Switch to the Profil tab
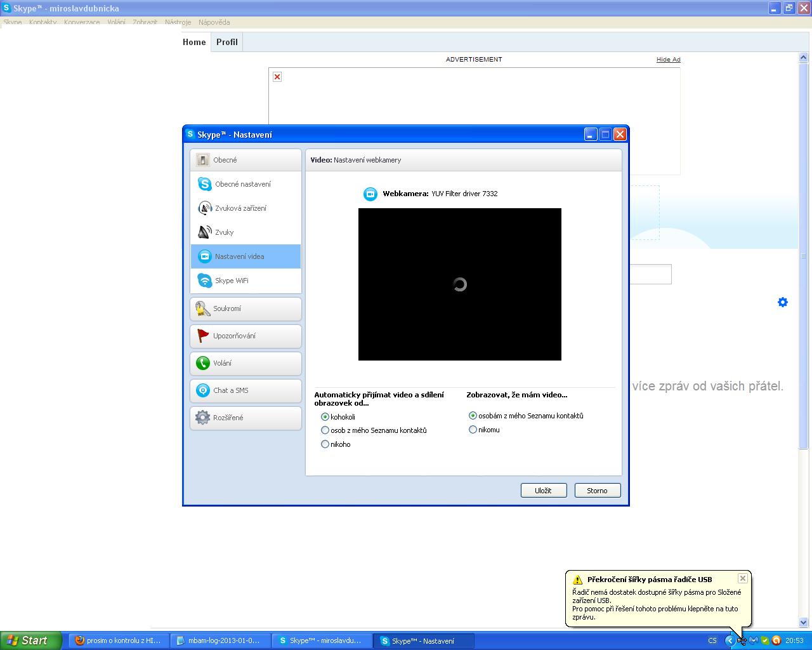This screenshot has height=650, width=812. pyautogui.click(x=227, y=42)
